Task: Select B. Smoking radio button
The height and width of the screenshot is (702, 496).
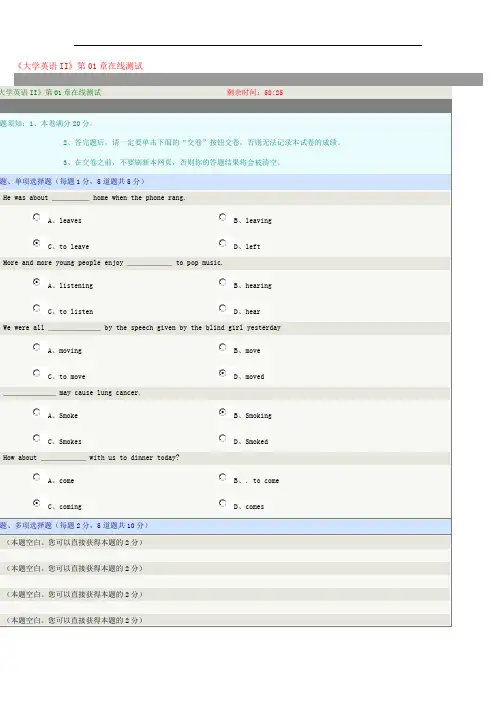Action: (x=222, y=412)
